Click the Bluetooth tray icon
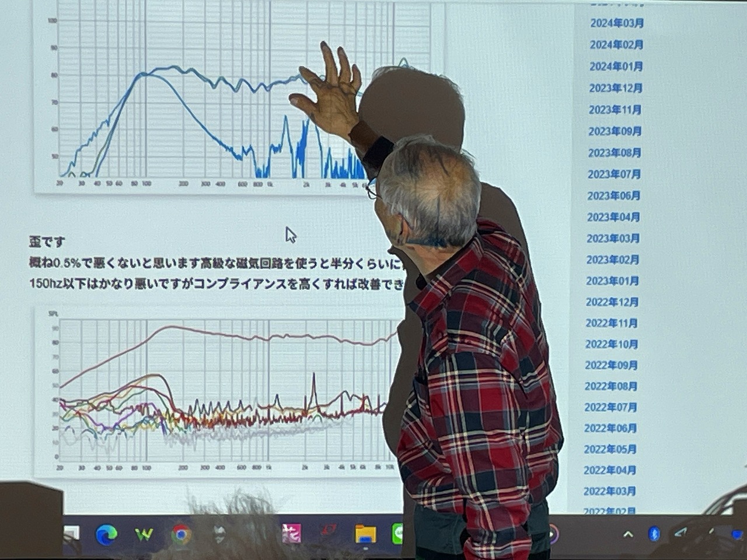747x560 pixels. click(x=654, y=533)
